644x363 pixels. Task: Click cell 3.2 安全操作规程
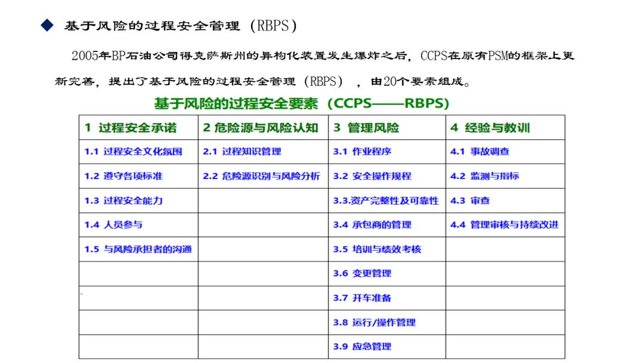(387, 176)
